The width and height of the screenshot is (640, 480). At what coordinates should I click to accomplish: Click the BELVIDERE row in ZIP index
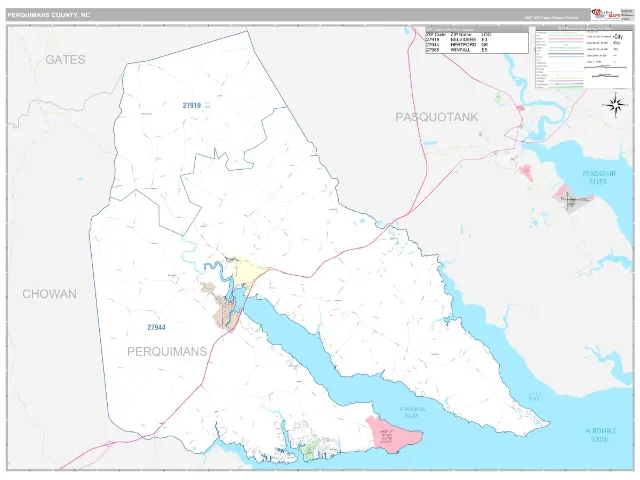pyautogui.click(x=477, y=40)
